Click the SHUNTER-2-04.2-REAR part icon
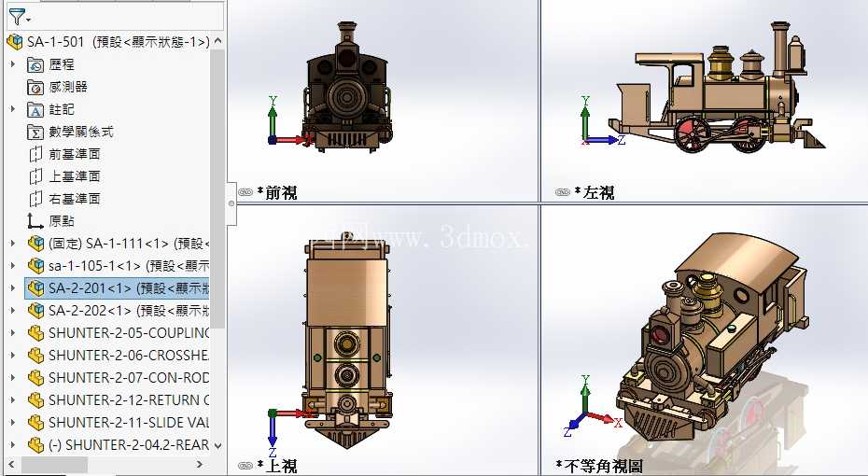This screenshot has width=868, height=476. click(x=35, y=444)
